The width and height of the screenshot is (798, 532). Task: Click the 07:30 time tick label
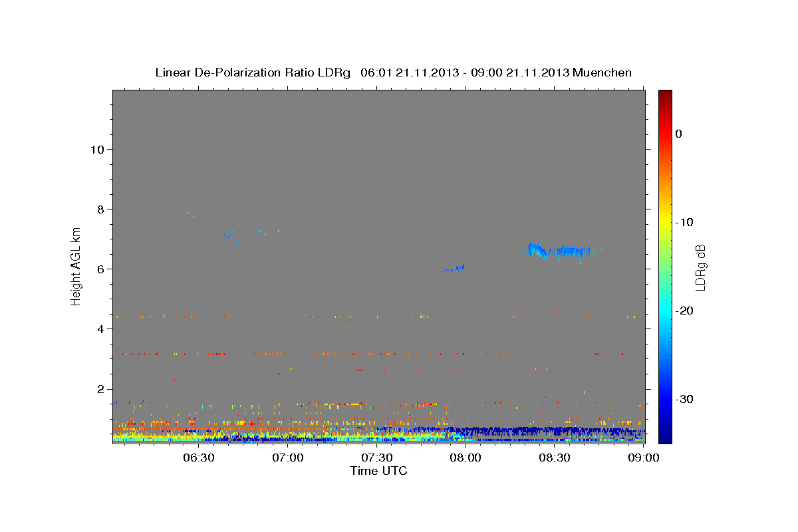376,458
